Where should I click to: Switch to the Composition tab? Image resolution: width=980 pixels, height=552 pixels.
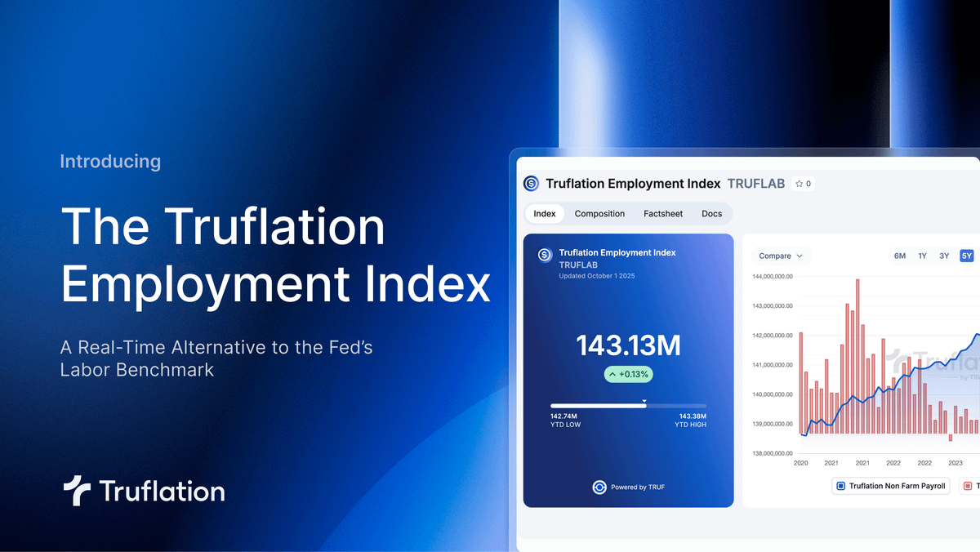coord(599,213)
